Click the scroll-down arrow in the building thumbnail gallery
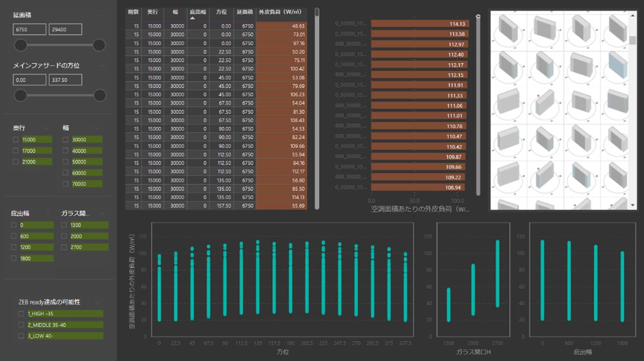 click(x=633, y=206)
